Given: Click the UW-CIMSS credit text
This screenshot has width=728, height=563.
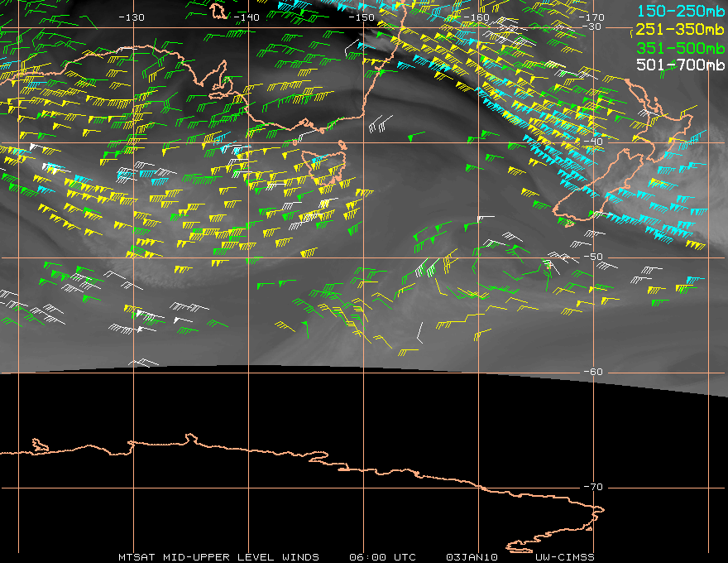Looking at the screenshot, I should tap(564, 557).
